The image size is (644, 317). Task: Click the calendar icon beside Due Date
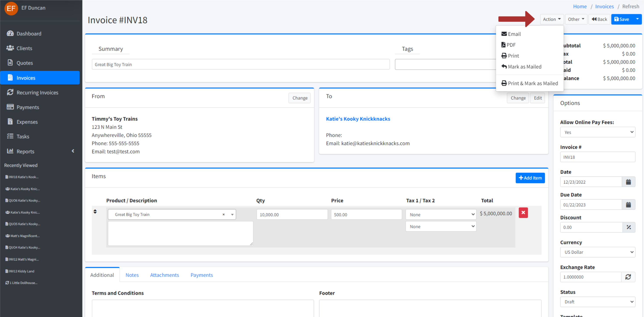pyautogui.click(x=628, y=205)
